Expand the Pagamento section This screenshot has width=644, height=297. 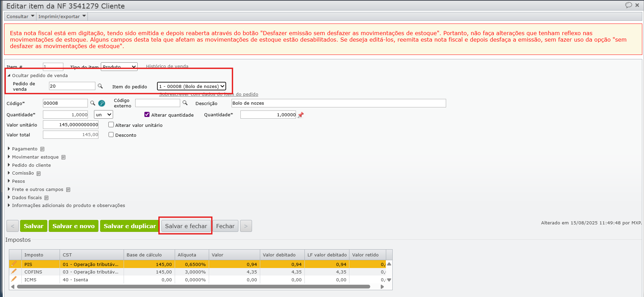(22, 149)
